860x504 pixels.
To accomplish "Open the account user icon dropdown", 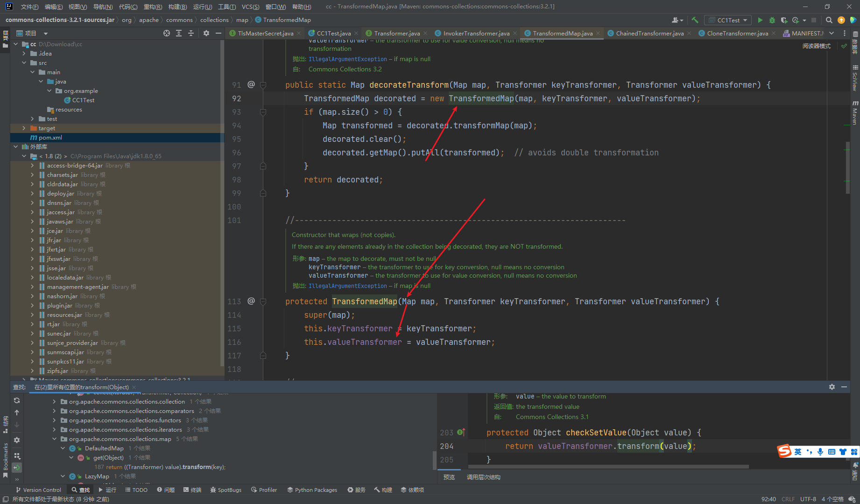I will coord(677,20).
